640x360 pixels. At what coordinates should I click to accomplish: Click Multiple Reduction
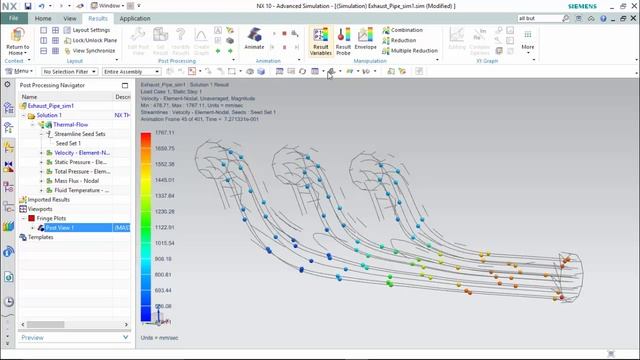[410, 51]
